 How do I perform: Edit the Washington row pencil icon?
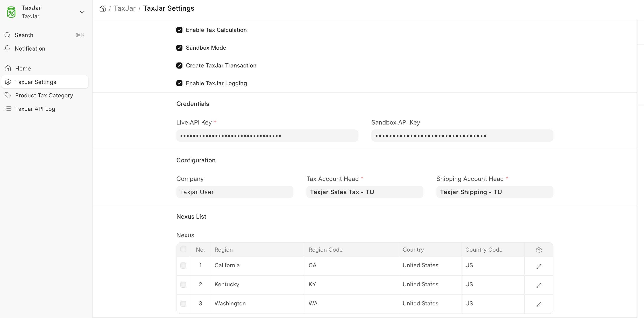pos(539,305)
